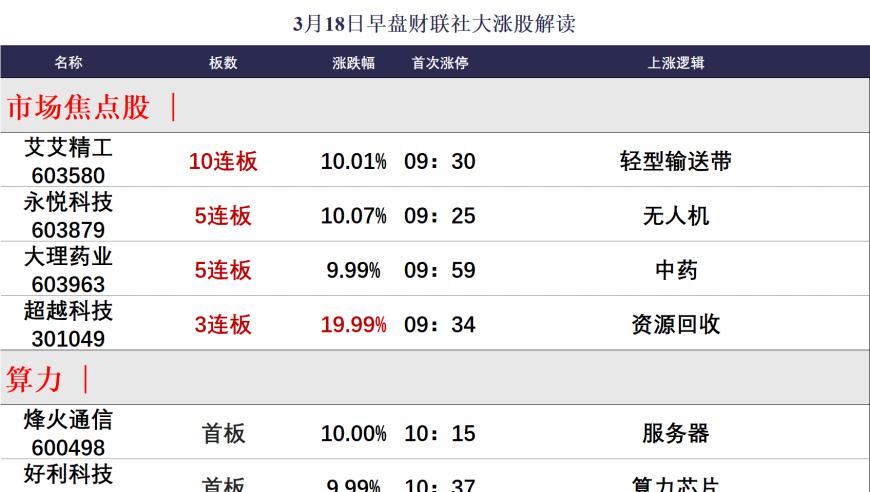Click the 板数 column header
The height and width of the screenshot is (492, 870).
(x=223, y=62)
